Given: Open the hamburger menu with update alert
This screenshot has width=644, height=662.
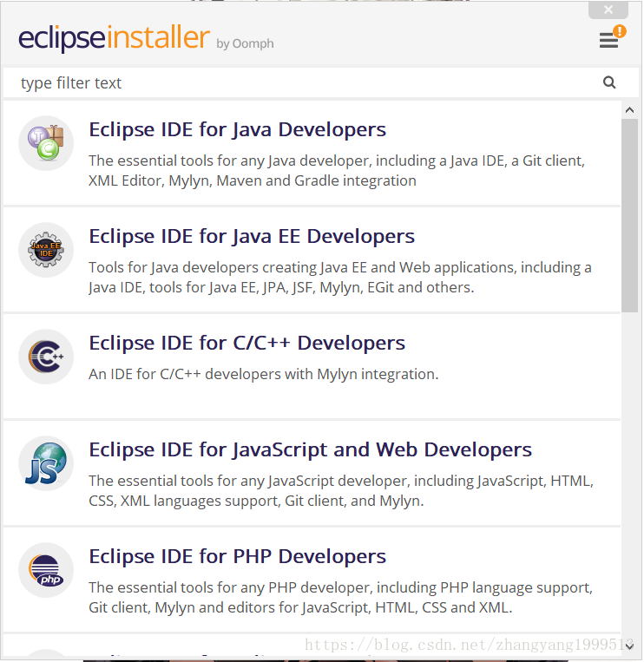Looking at the screenshot, I should (612, 37).
